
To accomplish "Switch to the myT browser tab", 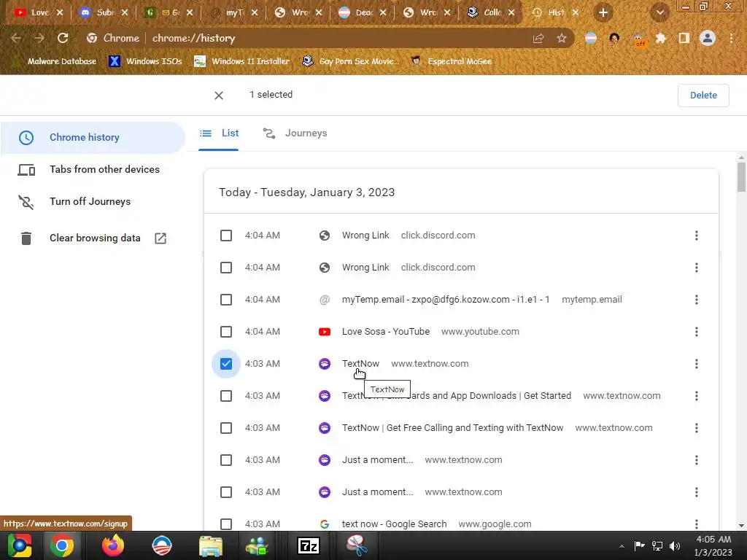I will [x=233, y=13].
